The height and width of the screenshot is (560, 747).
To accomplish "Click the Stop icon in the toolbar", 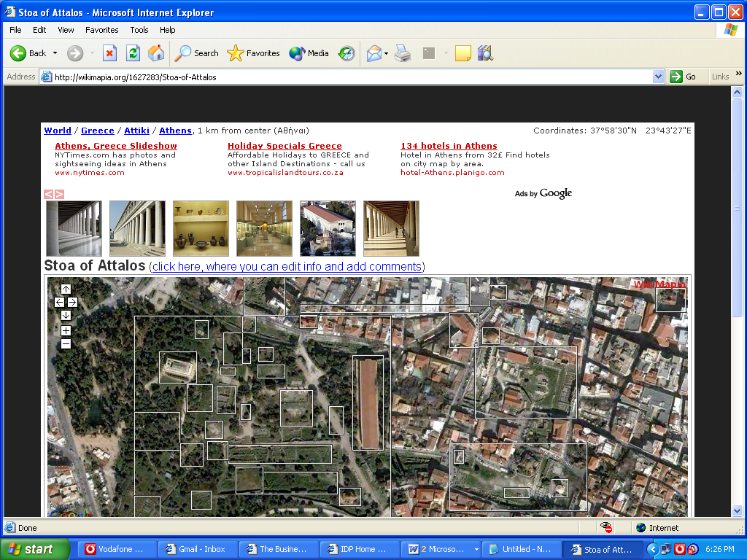I will click(109, 53).
